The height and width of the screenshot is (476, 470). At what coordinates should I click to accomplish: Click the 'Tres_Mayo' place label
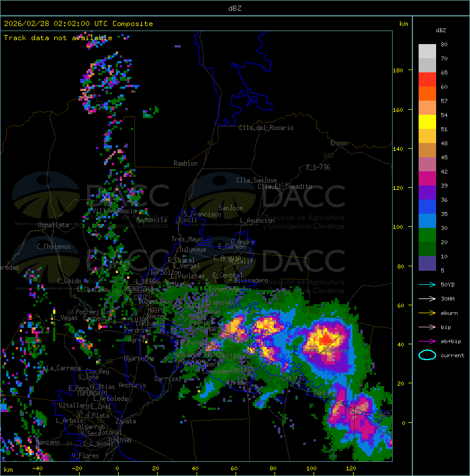pos(186,239)
